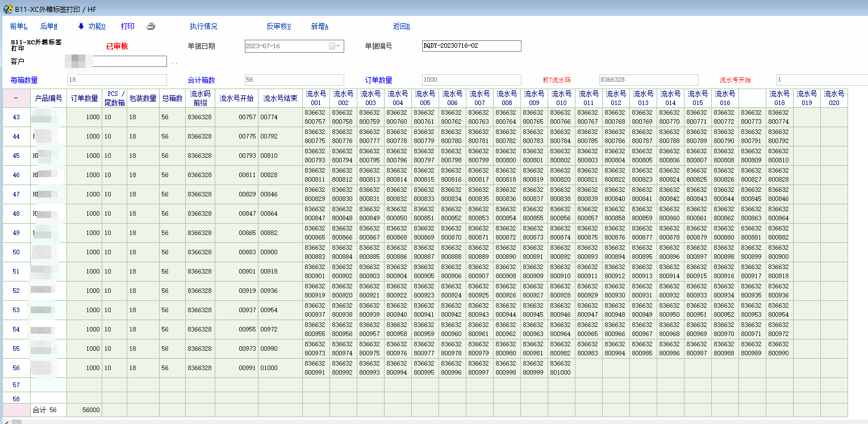This screenshot has width=868, height=424.
Task: Go to previous document with 前单L
Action: pos(19,27)
